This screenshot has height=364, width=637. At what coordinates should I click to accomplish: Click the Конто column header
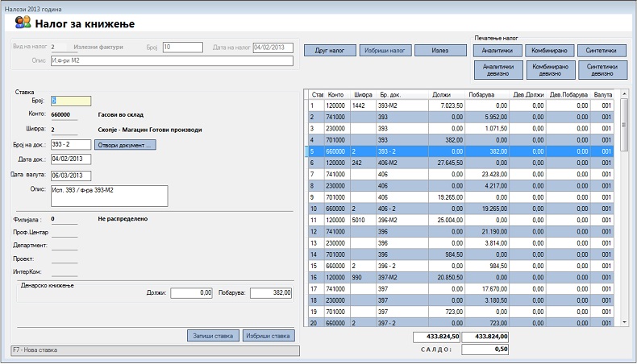(x=336, y=94)
